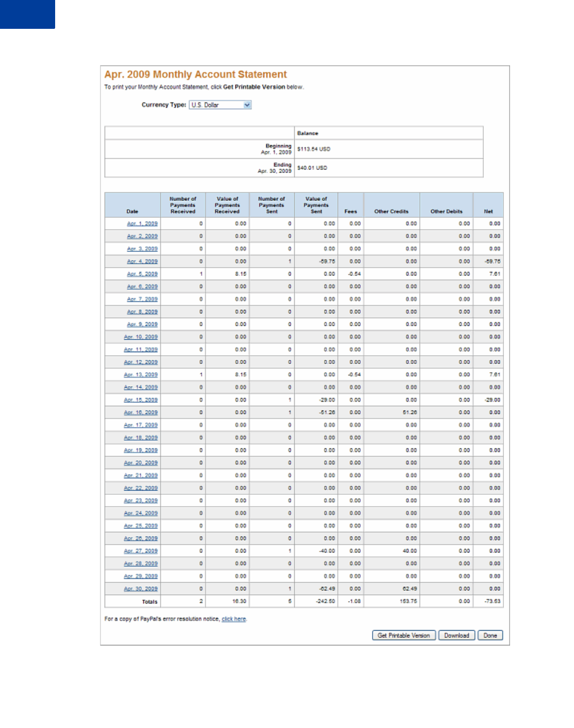
Task: Open the Apr. 19, 2009 date link
Action: coord(141,451)
